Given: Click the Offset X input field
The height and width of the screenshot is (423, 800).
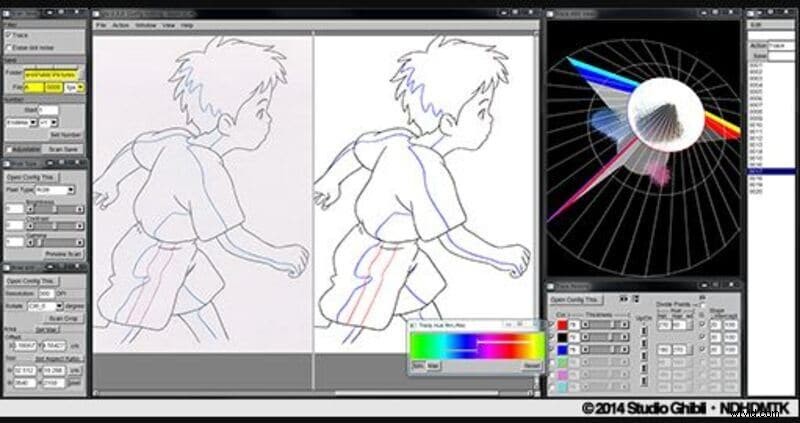Looking at the screenshot, I should click(x=24, y=346).
